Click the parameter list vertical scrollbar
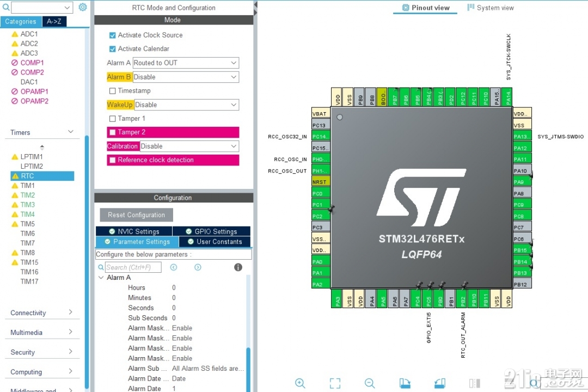The image size is (588, 392). [248, 370]
